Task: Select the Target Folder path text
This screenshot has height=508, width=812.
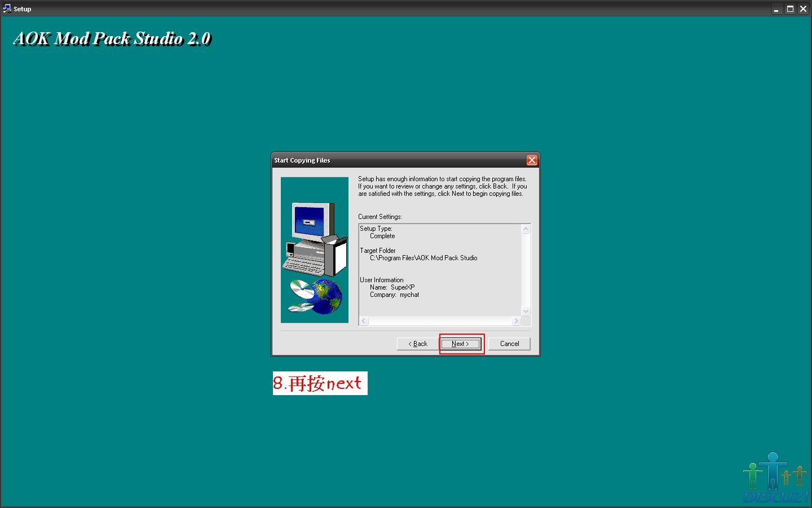Action: click(x=423, y=258)
